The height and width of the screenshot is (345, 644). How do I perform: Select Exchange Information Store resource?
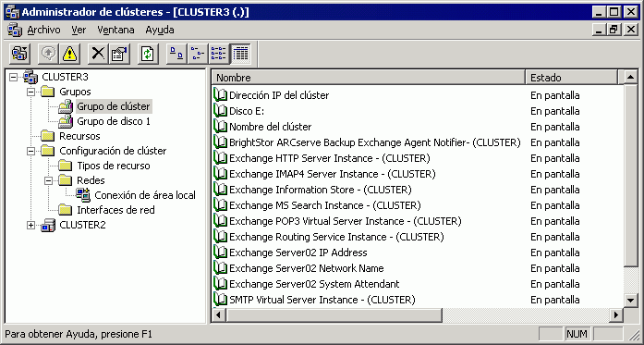(x=321, y=190)
